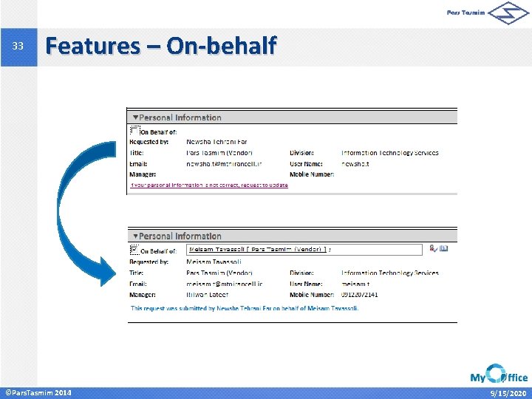Click the Meisam Tavassoli people picker field

pyautogui.click(x=304, y=250)
